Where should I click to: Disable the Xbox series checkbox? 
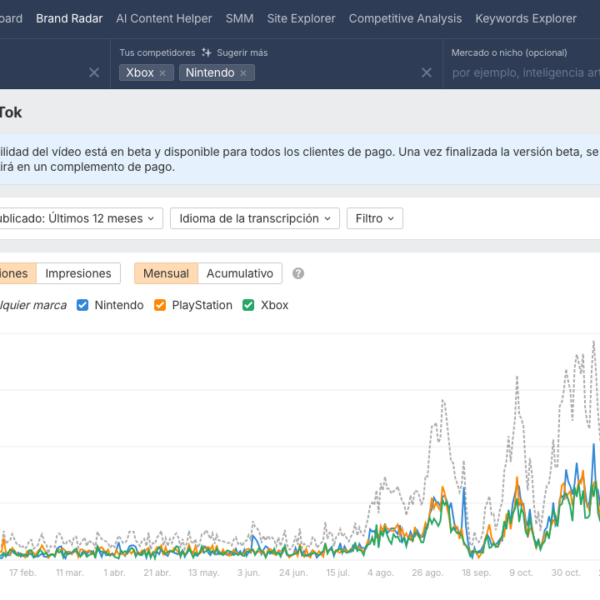249,305
